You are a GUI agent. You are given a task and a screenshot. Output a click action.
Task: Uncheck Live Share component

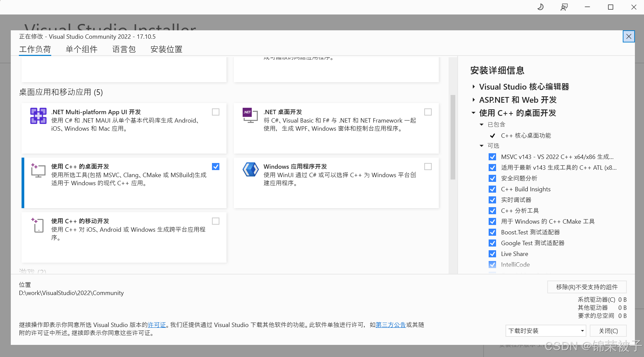pyautogui.click(x=492, y=254)
